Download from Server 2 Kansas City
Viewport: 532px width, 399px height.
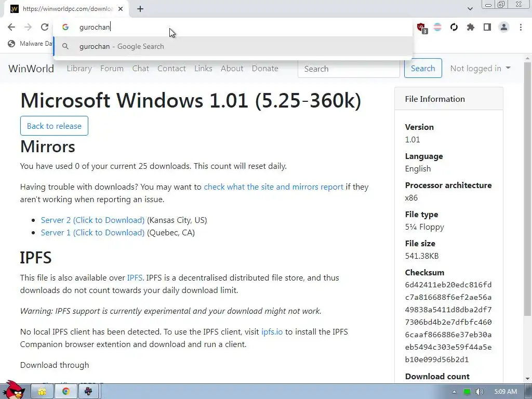[x=92, y=220]
